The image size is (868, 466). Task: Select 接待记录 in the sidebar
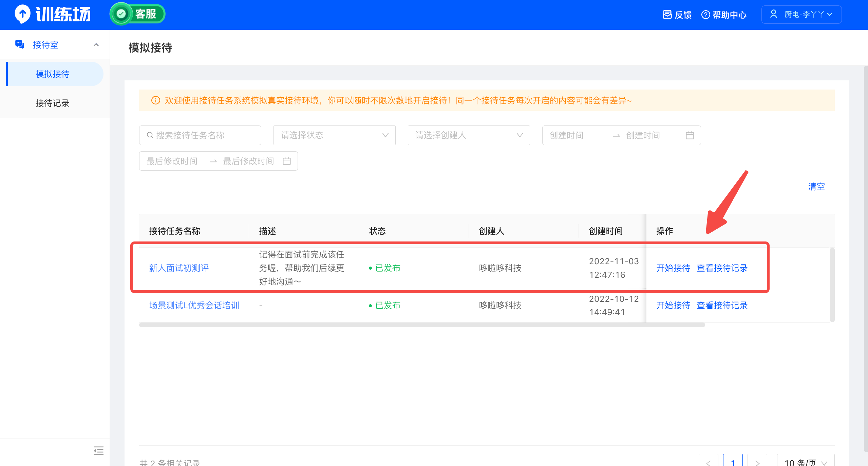53,103
